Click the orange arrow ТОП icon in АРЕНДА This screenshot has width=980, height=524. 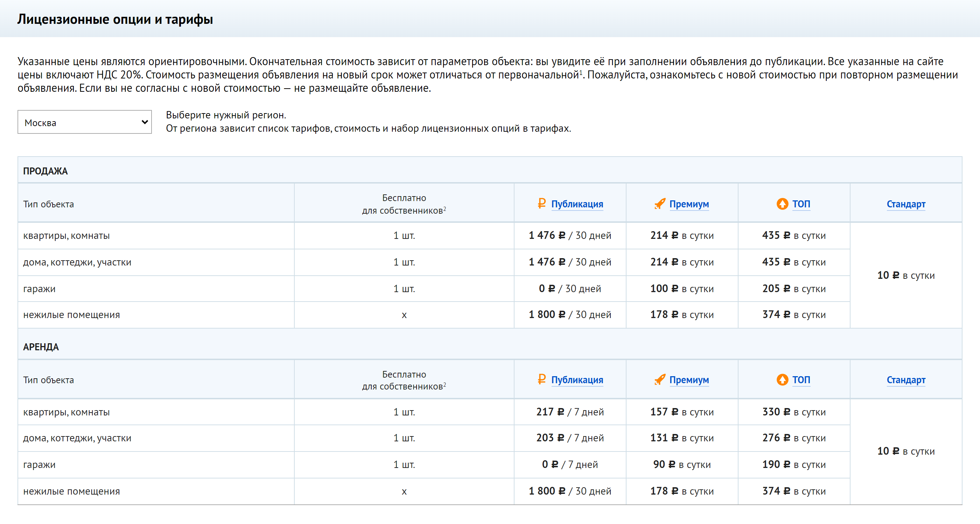click(x=782, y=380)
